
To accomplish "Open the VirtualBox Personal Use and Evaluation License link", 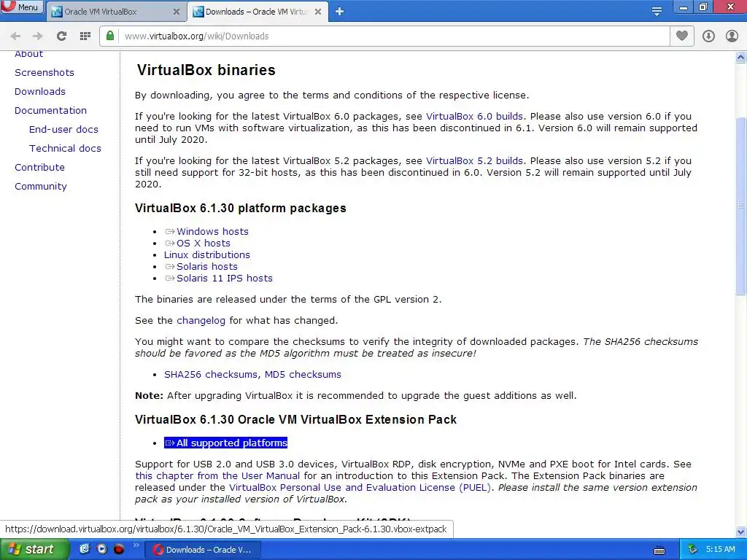I will [360, 488].
